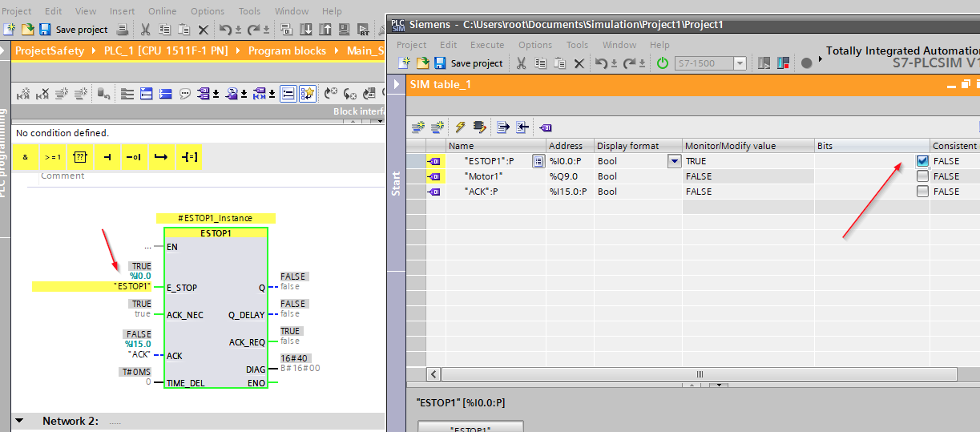Click load project tags icon in SIM table toolbar
Screen dimensions: 980x432
click(546, 127)
